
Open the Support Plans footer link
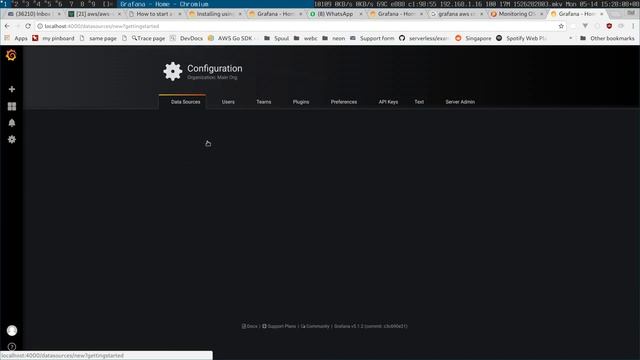pos(279,326)
